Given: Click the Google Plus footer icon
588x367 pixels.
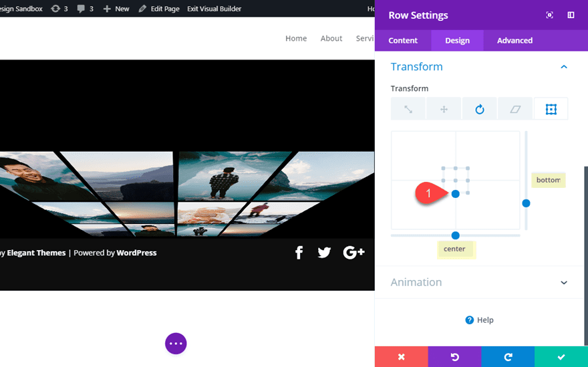Looking at the screenshot, I should coord(353,253).
